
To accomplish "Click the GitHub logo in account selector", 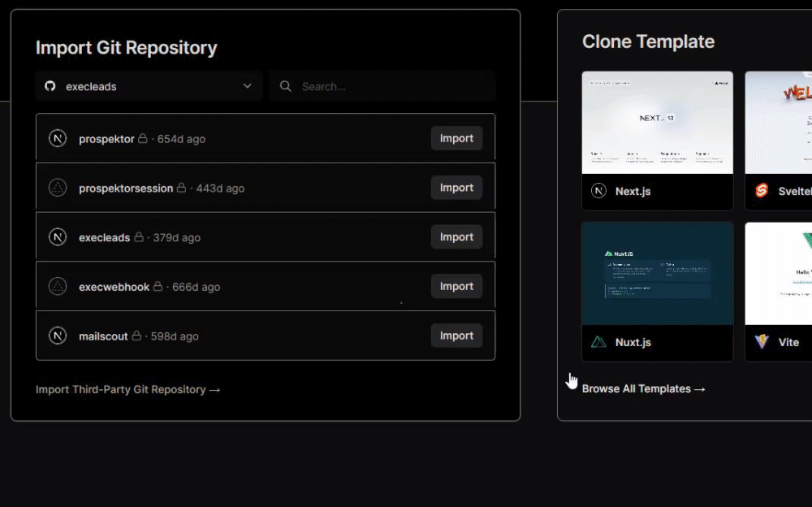I will click(x=50, y=86).
